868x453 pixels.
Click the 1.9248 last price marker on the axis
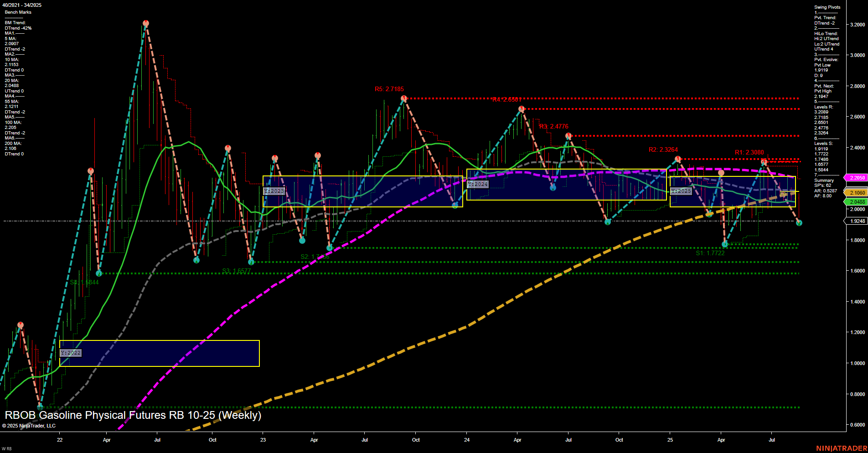857,221
